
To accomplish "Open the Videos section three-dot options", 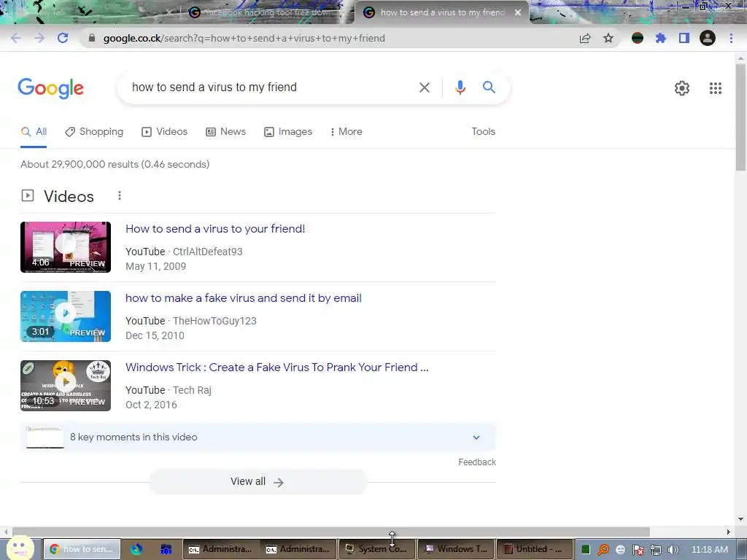I will (120, 195).
